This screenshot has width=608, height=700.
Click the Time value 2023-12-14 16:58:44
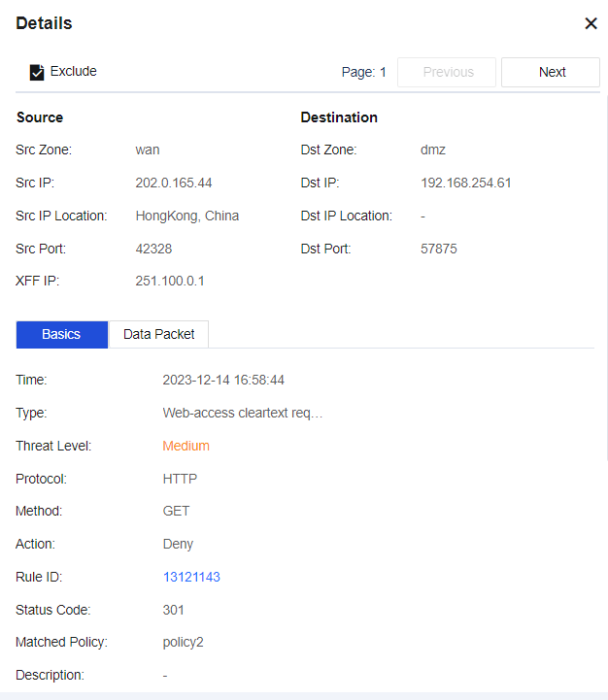(223, 380)
